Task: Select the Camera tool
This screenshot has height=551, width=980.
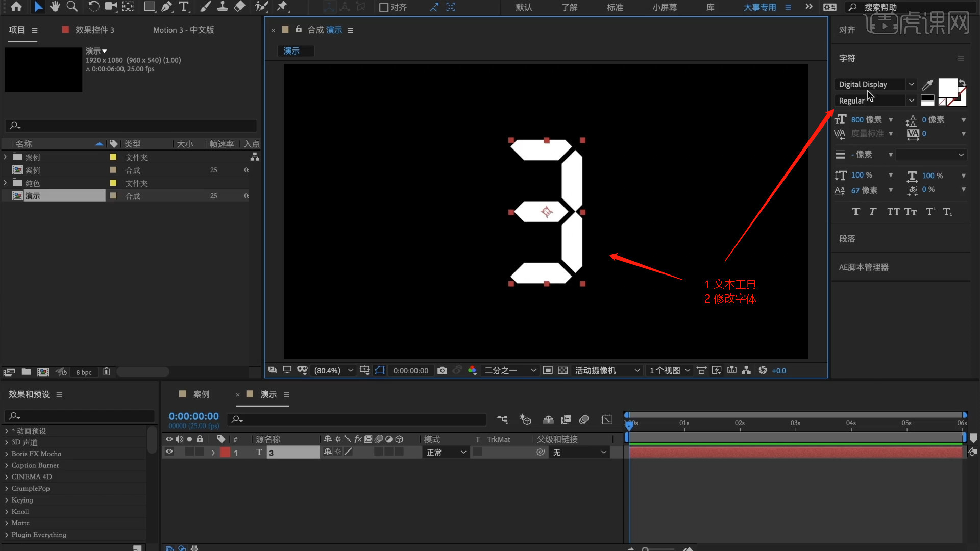Action: point(110,7)
